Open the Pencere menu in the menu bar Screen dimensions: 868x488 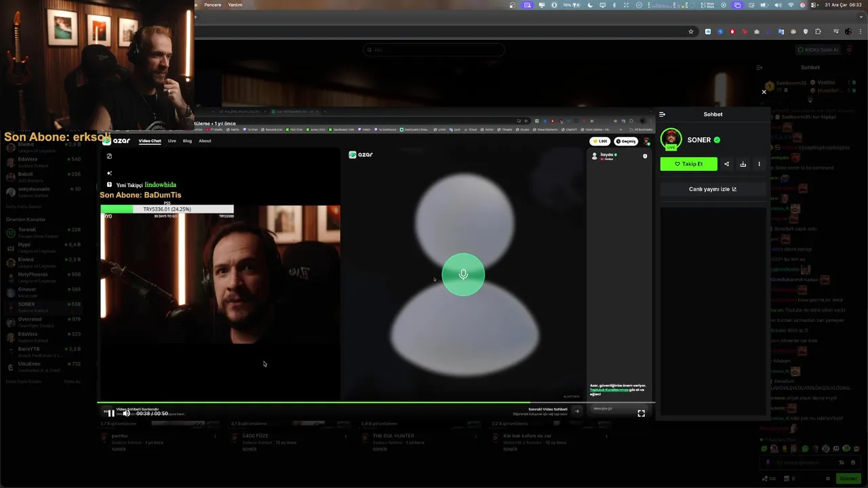point(212,5)
